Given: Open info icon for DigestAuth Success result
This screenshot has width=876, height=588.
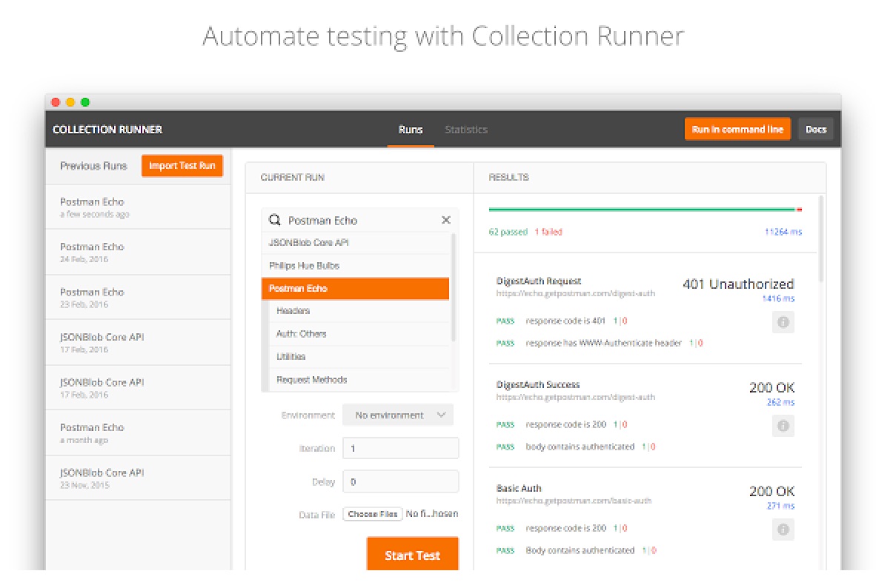Looking at the screenshot, I should 783,426.
